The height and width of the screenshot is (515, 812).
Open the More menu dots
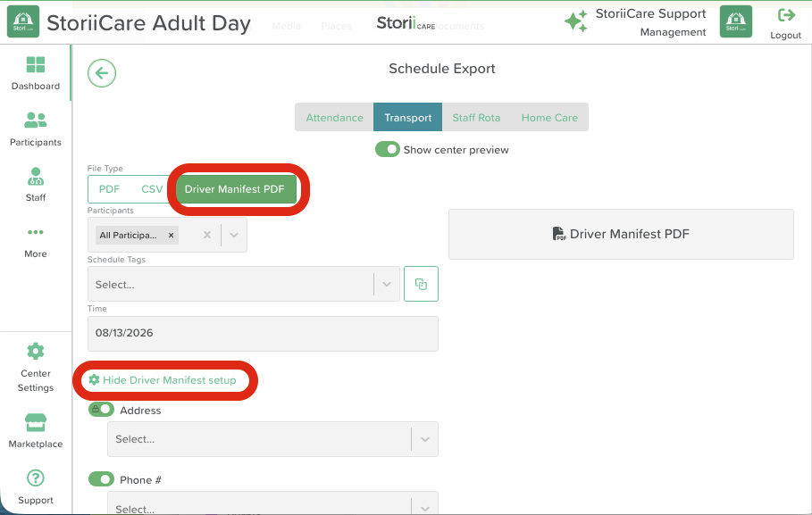pyautogui.click(x=35, y=232)
